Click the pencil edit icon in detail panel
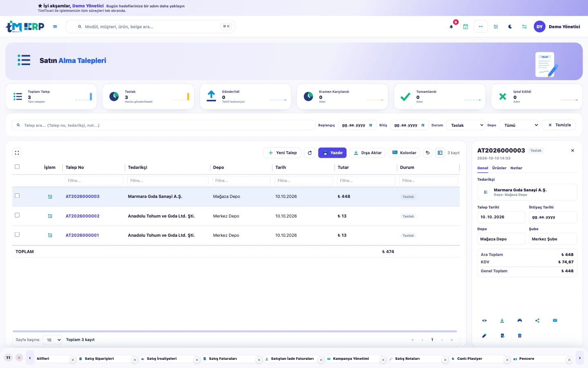 484,336
